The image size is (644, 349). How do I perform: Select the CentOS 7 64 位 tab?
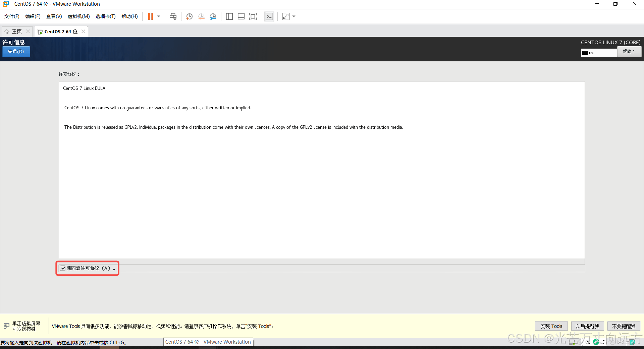61,31
